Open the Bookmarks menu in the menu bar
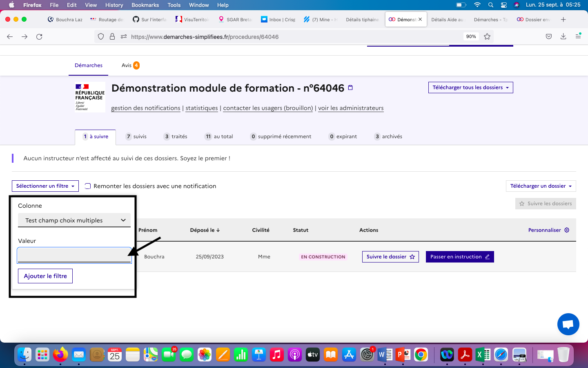This screenshot has height=368, width=588. tap(145, 5)
